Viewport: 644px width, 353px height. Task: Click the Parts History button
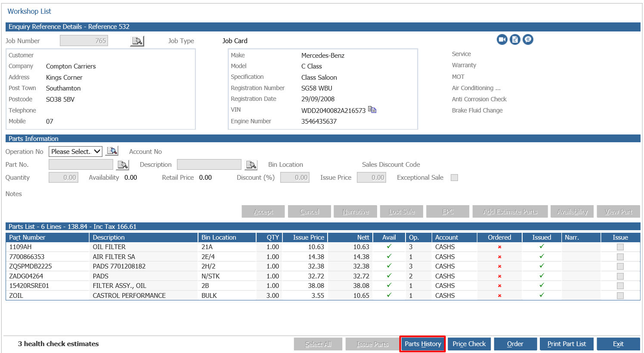(423, 344)
